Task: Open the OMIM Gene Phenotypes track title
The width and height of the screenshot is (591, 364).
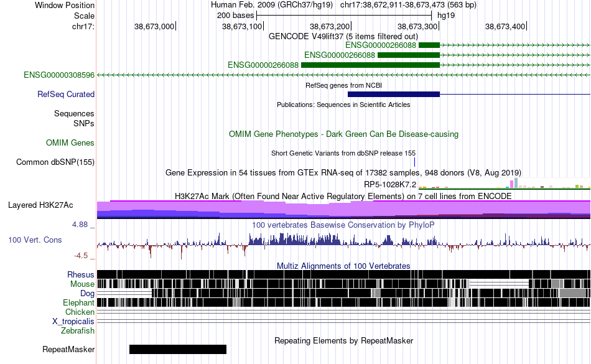Action: pos(343,134)
